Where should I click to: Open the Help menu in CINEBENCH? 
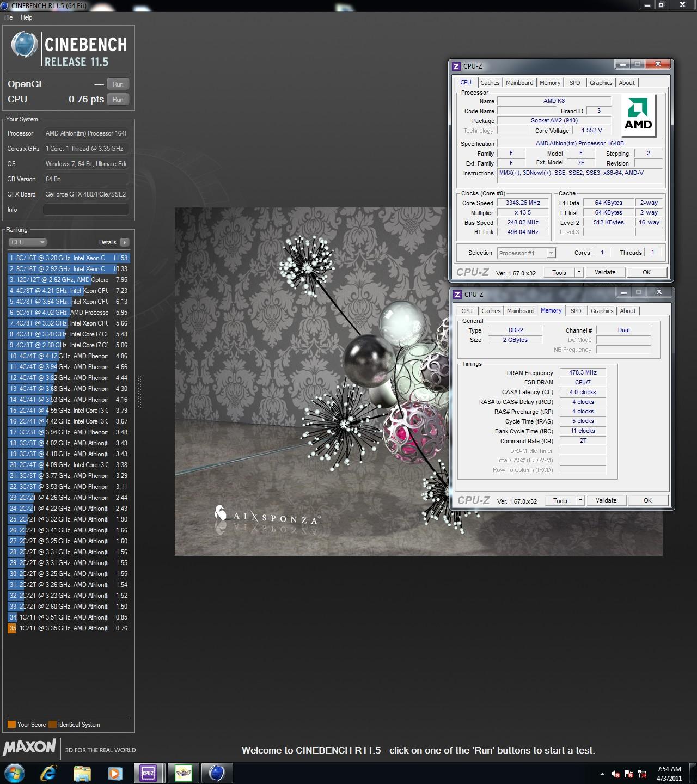pos(26,17)
